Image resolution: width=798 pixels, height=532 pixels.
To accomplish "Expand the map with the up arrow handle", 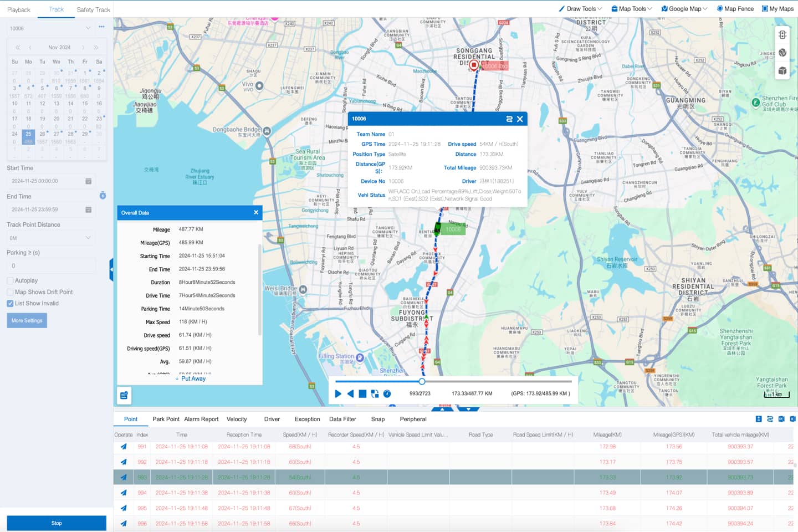I will pyautogui.click(x=442, y=410).
